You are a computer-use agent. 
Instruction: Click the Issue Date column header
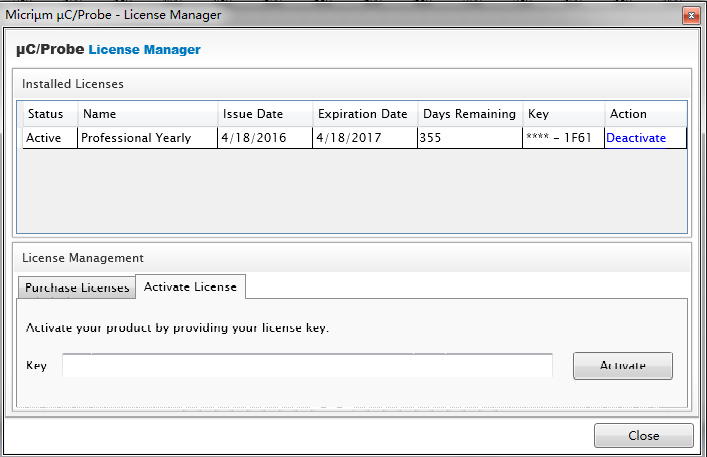click(x=265, y=114)
